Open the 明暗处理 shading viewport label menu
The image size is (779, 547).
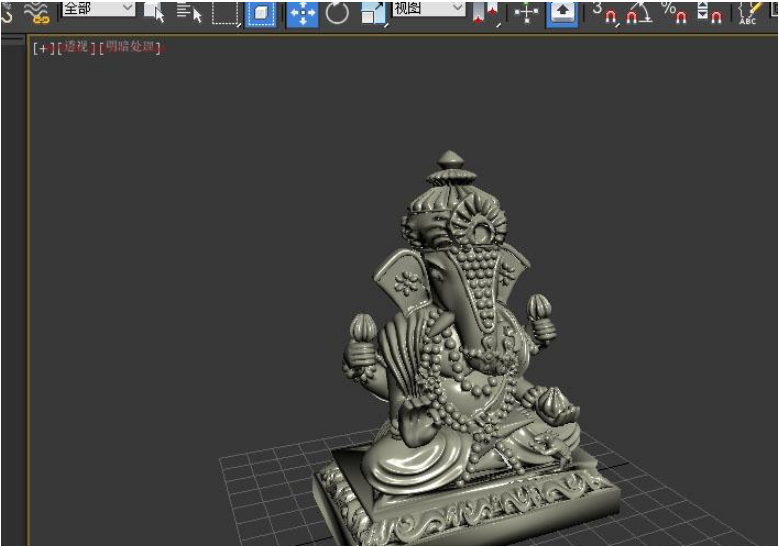tap(130, 48)
